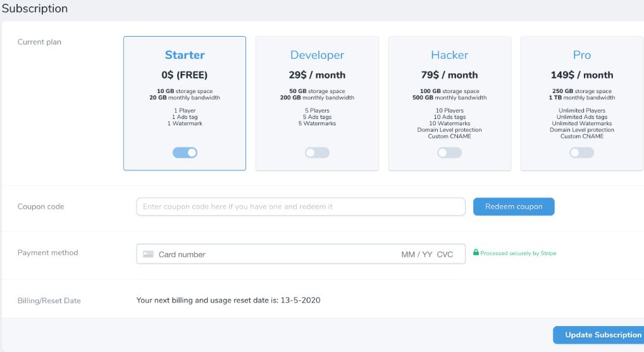Click the green padlock secure icon
Image resolution: width=644 pixels, height=352 pixels.
tap(476, 252)
